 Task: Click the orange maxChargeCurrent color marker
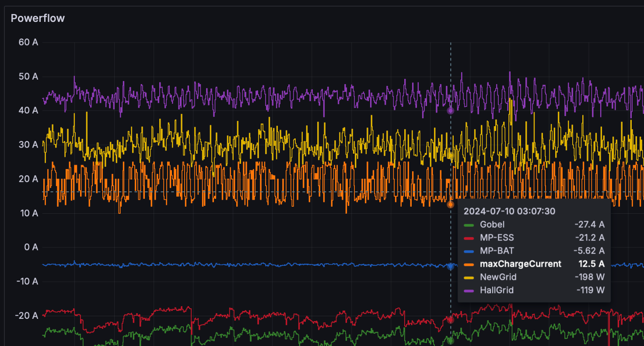coord(469,265)
